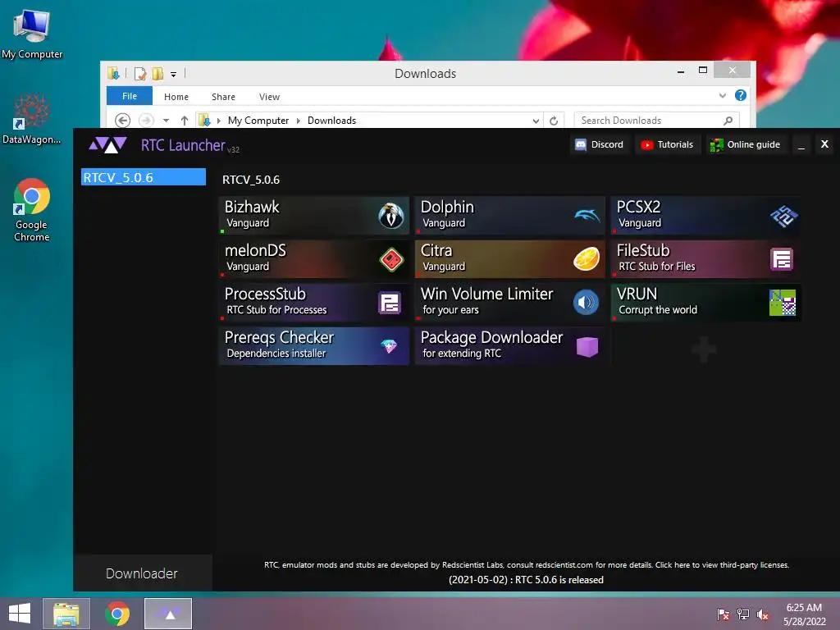Click Properties quick access toolbar icon
Screen dimensions: 840x630
click(139, 73)
